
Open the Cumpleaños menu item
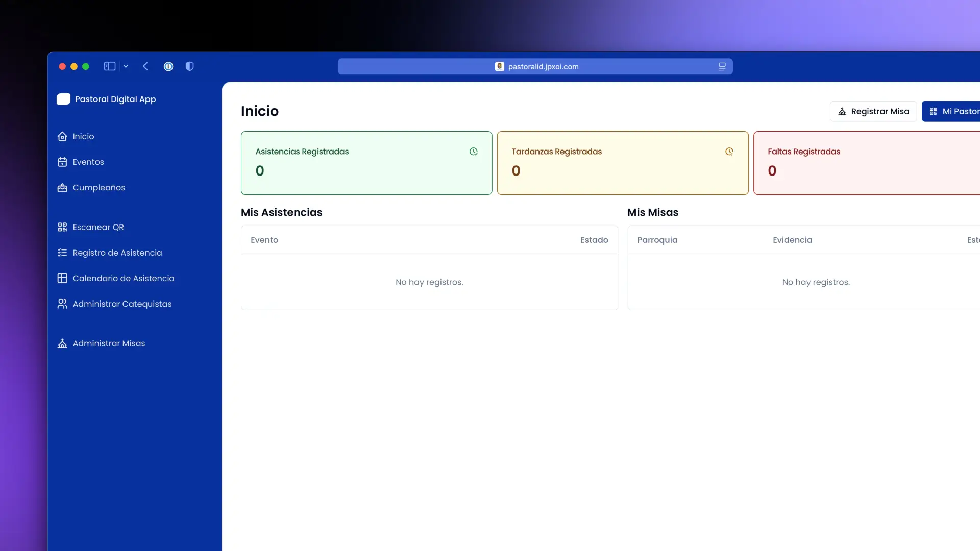(99, 187)
